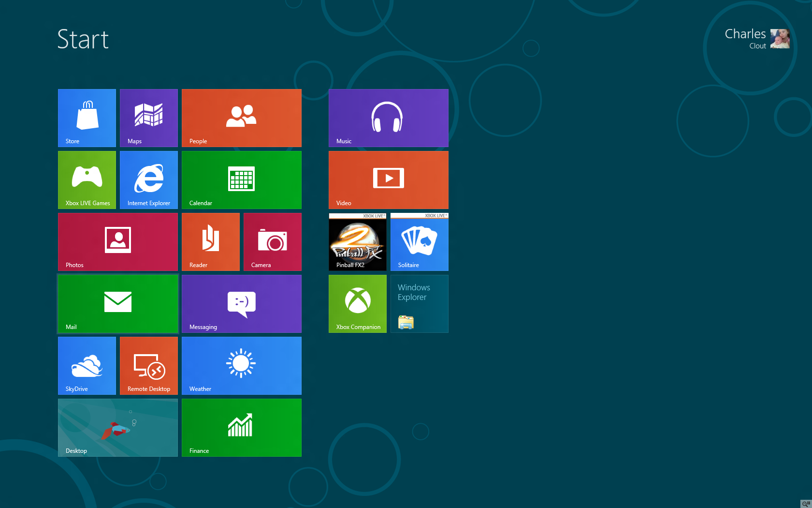Launch the Maps app tile
812x508 pixels.
149,118
